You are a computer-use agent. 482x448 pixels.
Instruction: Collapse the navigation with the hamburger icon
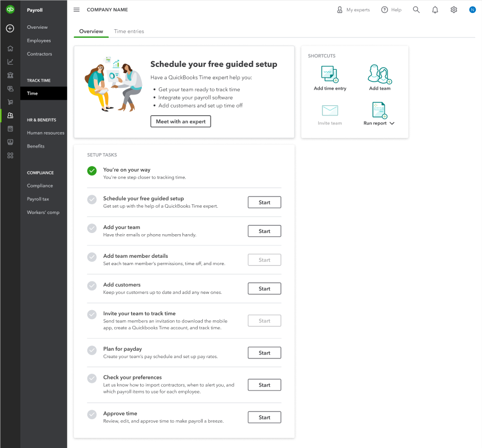pyautogui.click(x=77, y=10)
